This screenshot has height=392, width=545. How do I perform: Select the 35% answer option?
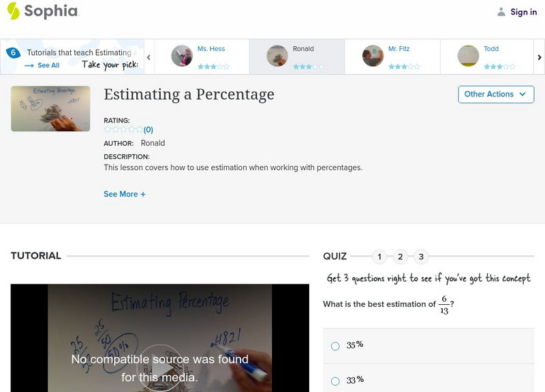pyautogui.click(x=335, y=346)
